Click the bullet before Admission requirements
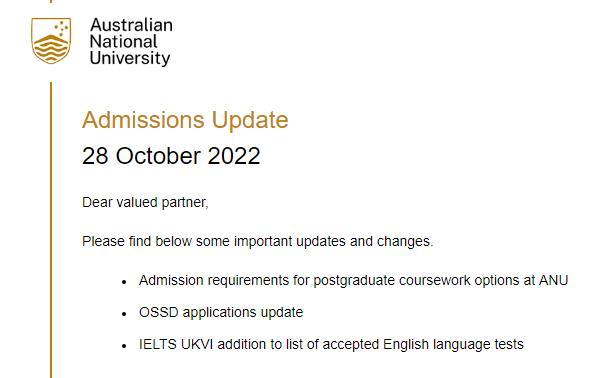The width and height of the screenshot is (601, 378). pos(124,283)
